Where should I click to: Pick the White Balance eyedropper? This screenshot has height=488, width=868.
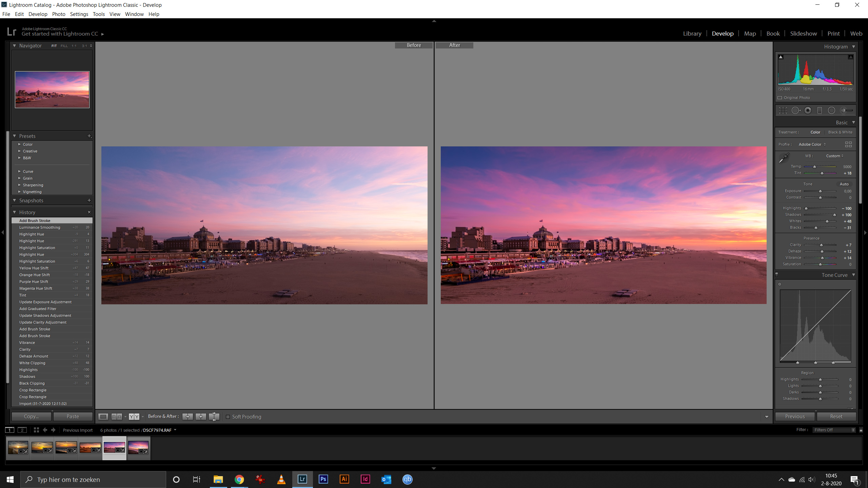click(784, 158)
